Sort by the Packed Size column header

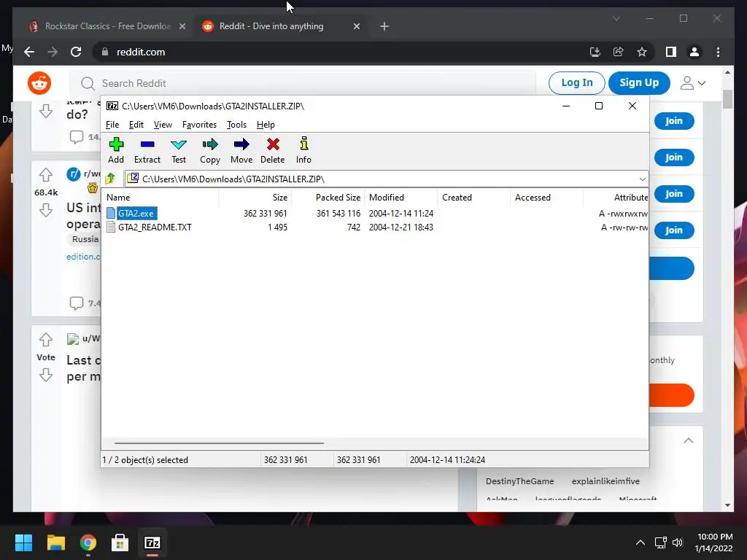[x=328, y=197]
